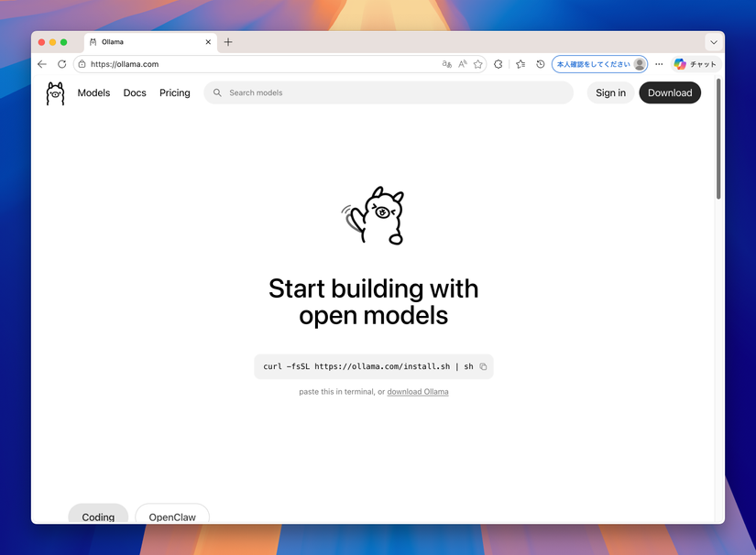Open the read aloud icon in the address bar

[463, 64]
